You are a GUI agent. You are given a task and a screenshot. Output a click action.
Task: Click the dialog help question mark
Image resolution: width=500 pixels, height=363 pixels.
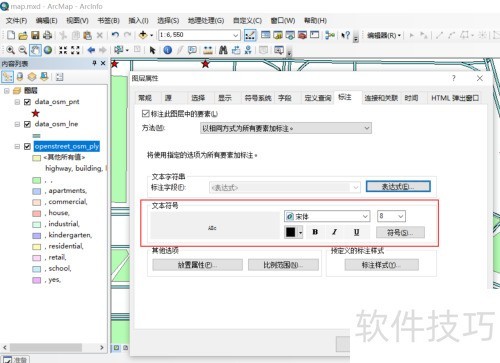coord(454,78)
